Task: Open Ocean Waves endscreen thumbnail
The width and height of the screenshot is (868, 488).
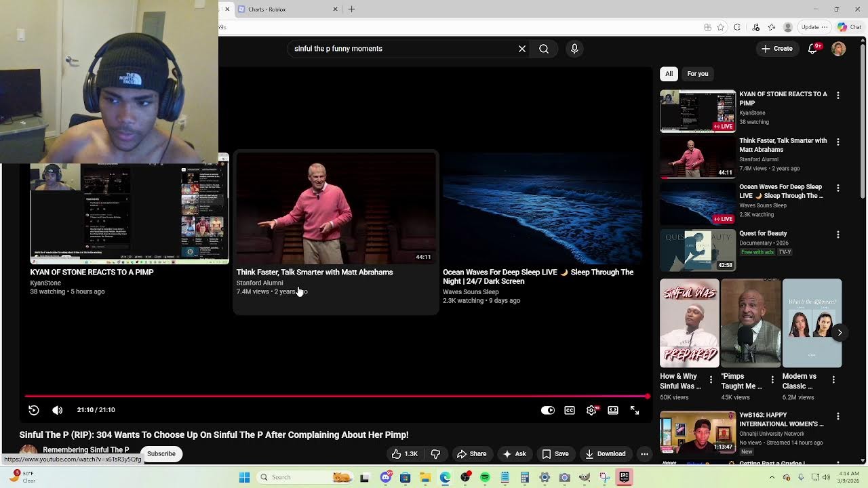Action: coord(542,209)
